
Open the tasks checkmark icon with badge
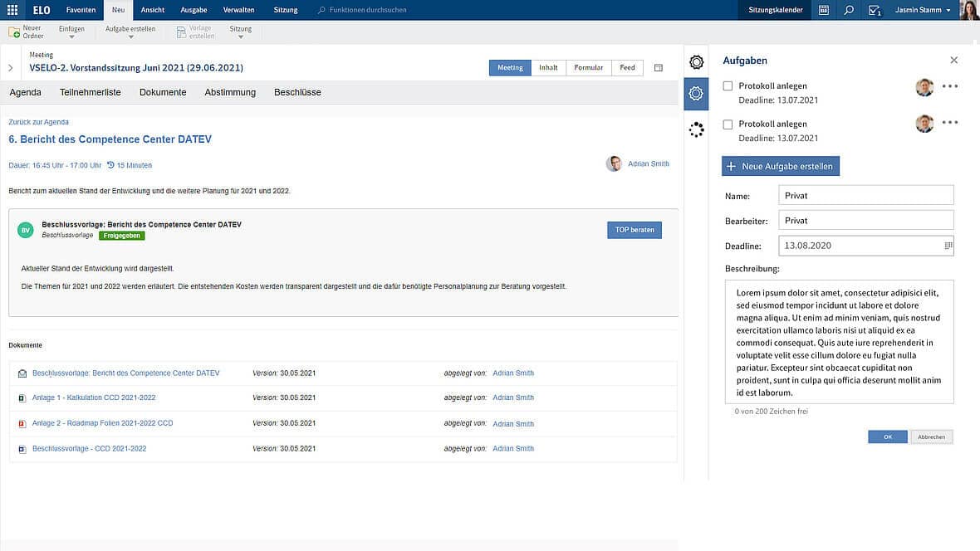pyautogui.click(x=874, y=10)
